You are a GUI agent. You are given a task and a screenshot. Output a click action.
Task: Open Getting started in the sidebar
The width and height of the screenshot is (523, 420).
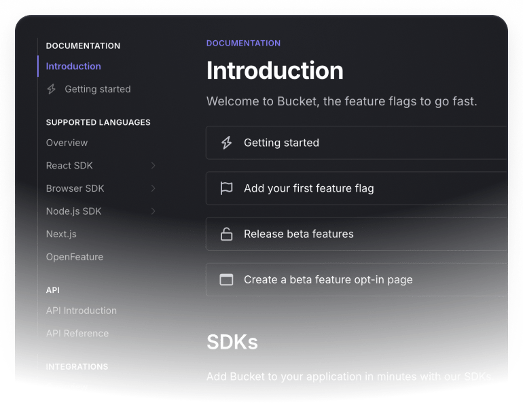pos(98,89)
